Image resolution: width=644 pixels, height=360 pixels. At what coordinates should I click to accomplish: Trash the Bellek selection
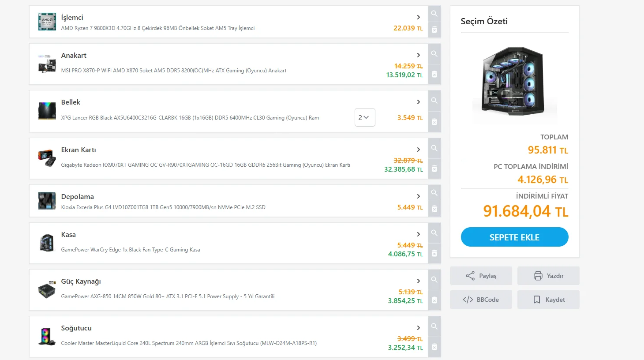pos(434,122)
